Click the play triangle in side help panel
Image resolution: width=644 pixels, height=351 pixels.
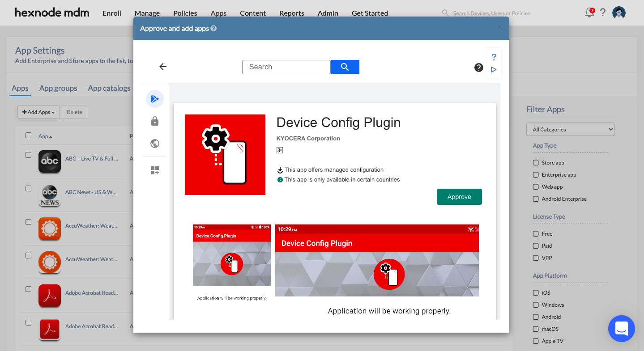pyautogui.click(x=494, y=70)
